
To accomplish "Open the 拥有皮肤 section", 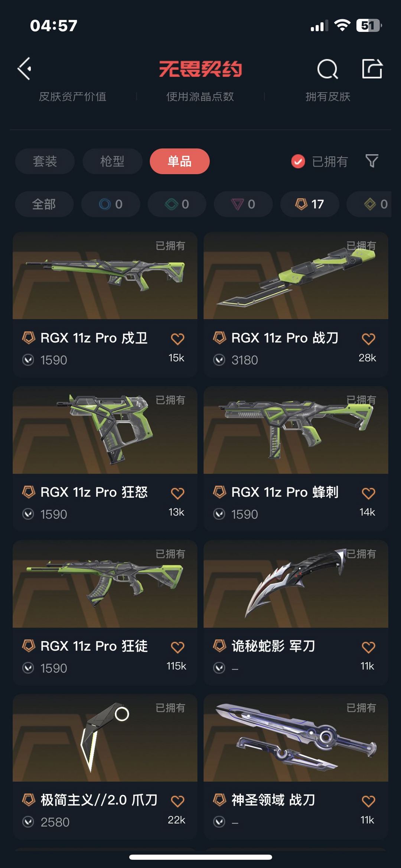I will click(328, 97).
